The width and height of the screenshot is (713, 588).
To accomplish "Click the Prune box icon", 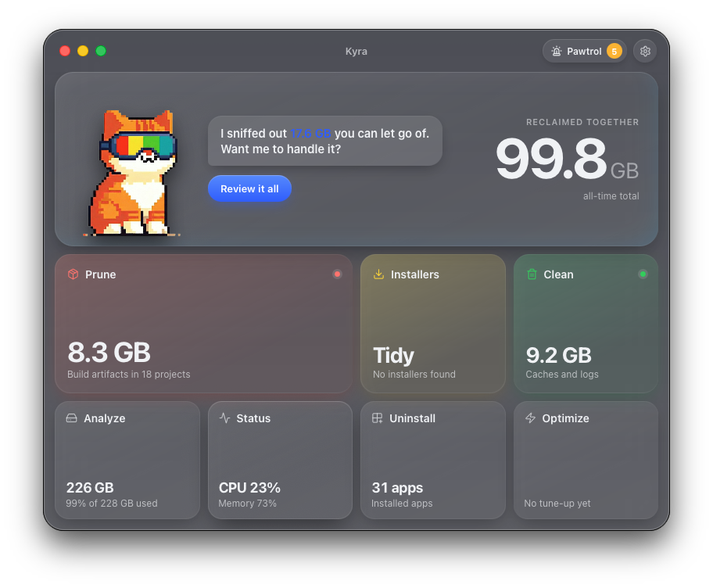I will tap(73, 274).
